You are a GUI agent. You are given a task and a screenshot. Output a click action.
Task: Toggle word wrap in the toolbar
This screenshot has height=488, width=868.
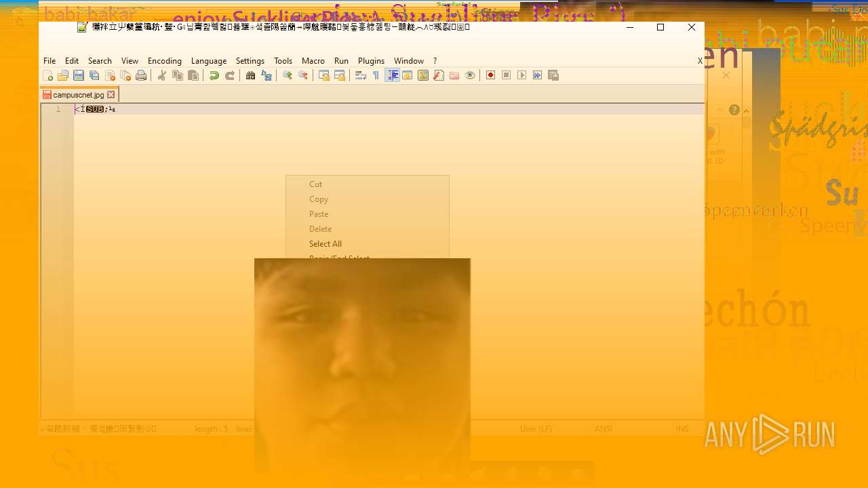click(361, 75)
